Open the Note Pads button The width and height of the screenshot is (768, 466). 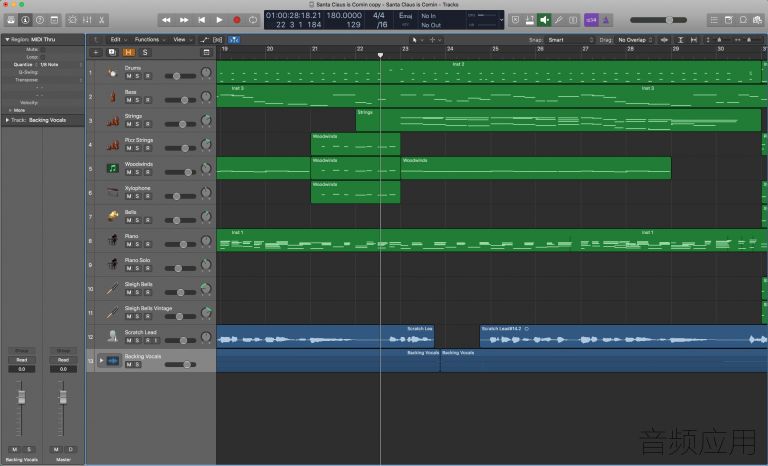(729, 20)
